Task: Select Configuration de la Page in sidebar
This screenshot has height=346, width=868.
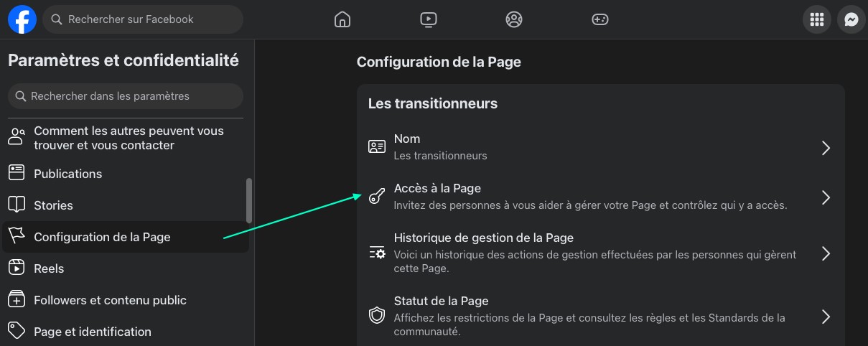Action: (x=126, y=237)
